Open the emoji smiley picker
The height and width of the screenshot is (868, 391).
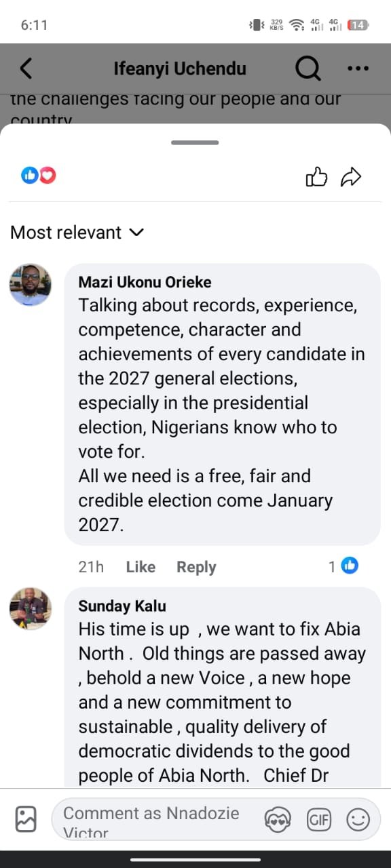358,820
